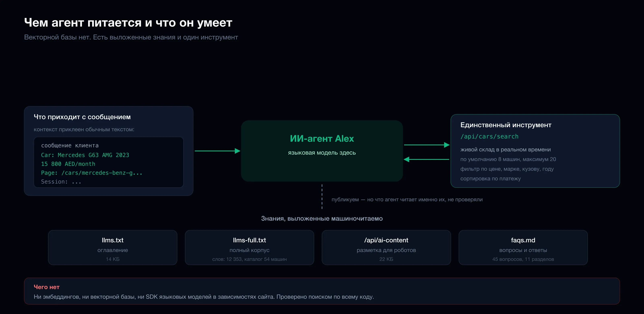
Task: Click the "15 800 AED/month" code line
Action: (68, 164)
